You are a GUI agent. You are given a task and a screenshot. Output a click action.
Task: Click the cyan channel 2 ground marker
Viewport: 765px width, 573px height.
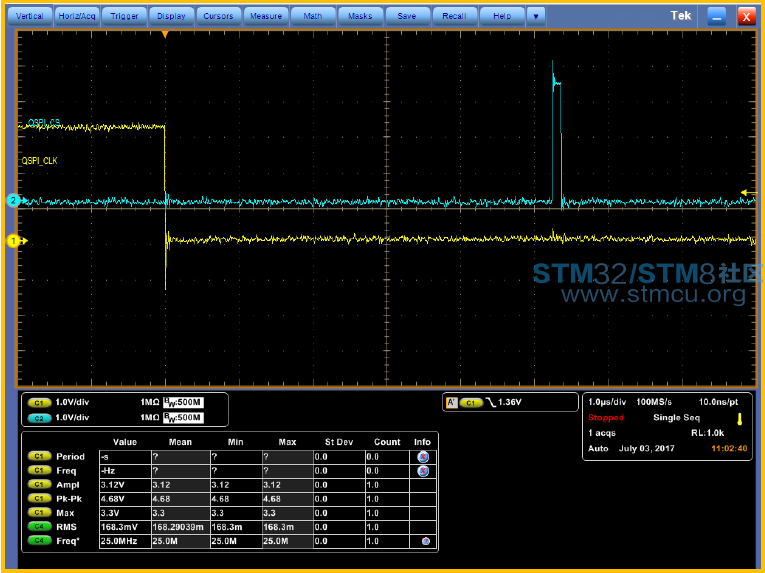tap(14, 201)
